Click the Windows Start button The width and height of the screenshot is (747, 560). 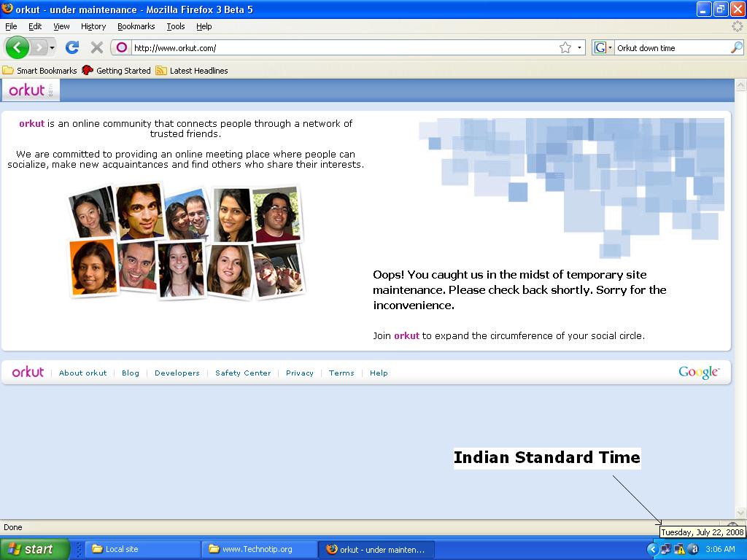click(x=34, y=549)
